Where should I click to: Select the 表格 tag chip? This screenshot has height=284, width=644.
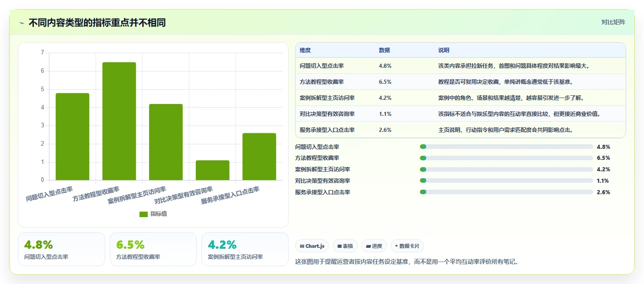coord(345,246)
